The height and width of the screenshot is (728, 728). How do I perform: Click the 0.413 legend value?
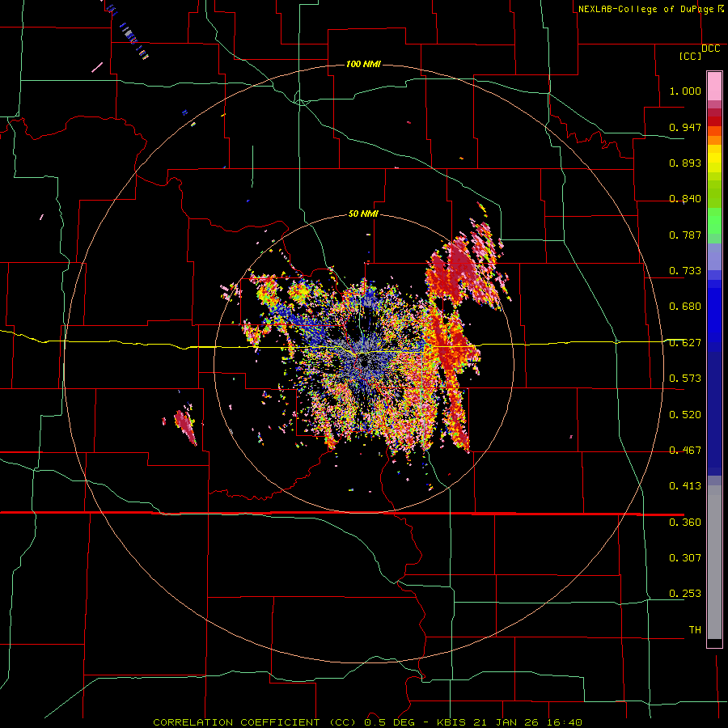[x=685, y=486]
